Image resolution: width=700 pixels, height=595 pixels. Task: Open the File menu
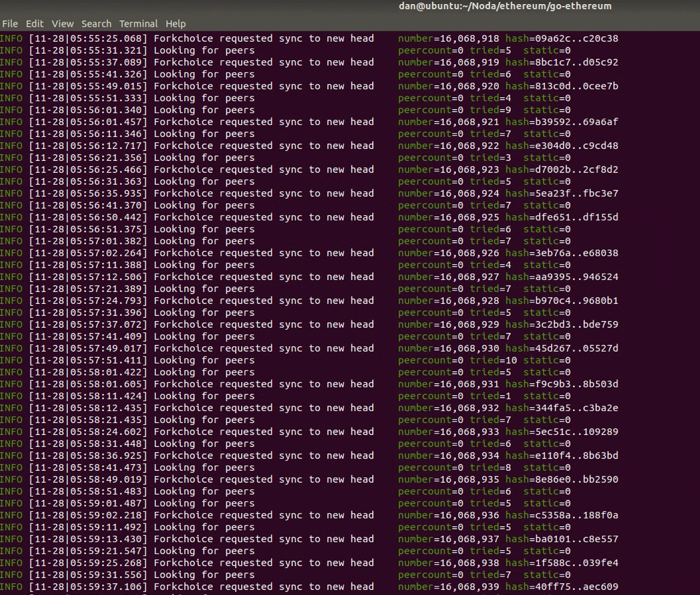(10, 23)
